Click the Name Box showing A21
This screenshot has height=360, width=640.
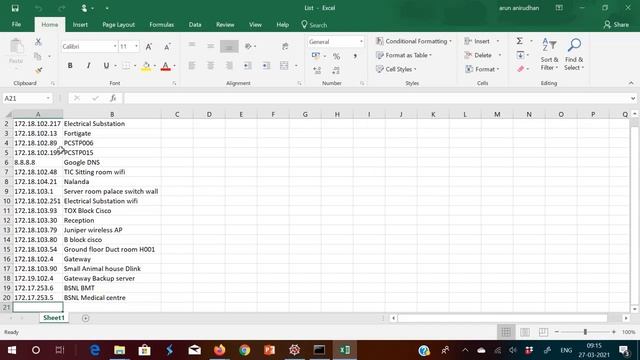pyautogui.click(x=27, y=98)
